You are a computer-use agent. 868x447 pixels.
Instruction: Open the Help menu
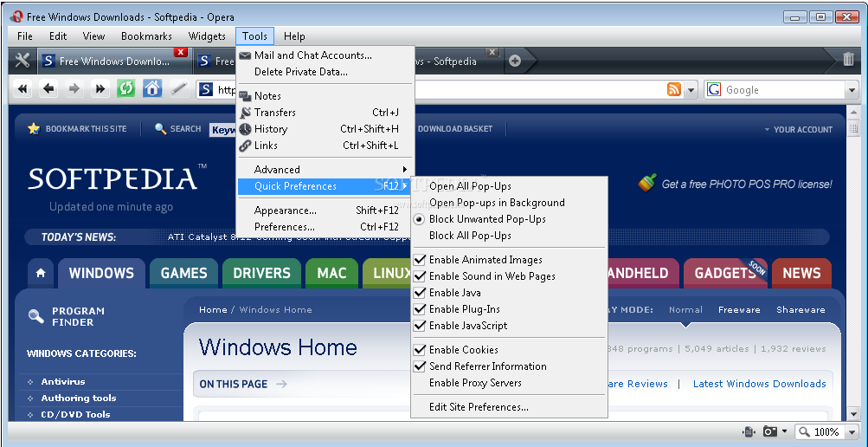[294, 36]
